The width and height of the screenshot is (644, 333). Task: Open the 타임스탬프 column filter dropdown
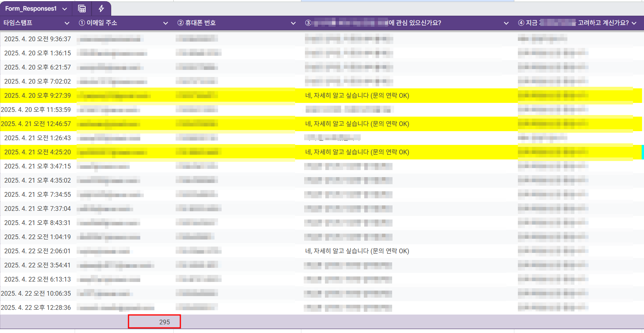[x=67, y=23]
